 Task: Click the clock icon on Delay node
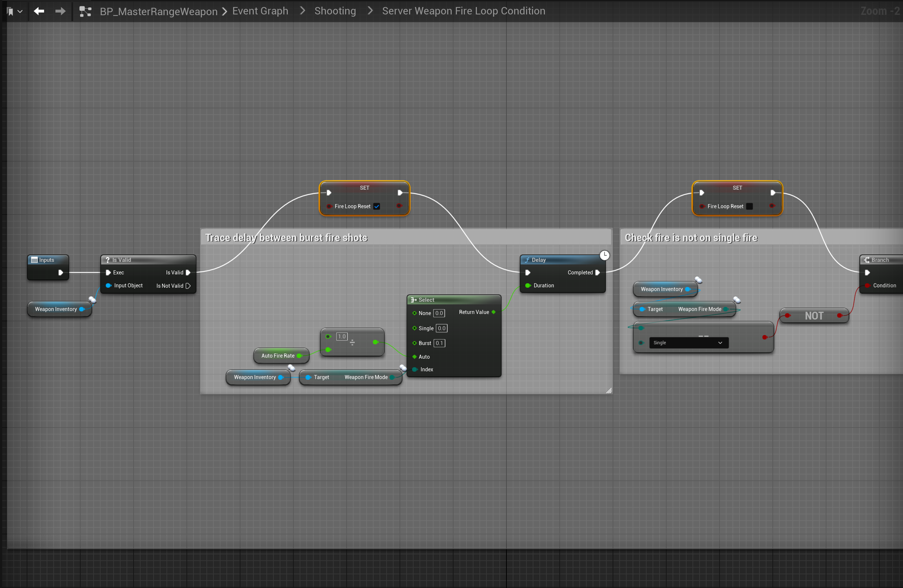(604, 255)
